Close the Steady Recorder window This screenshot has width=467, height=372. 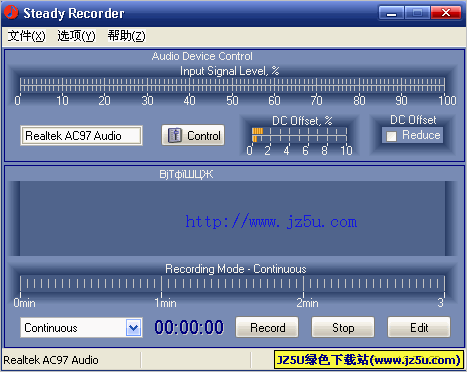(x=446, y=13)
